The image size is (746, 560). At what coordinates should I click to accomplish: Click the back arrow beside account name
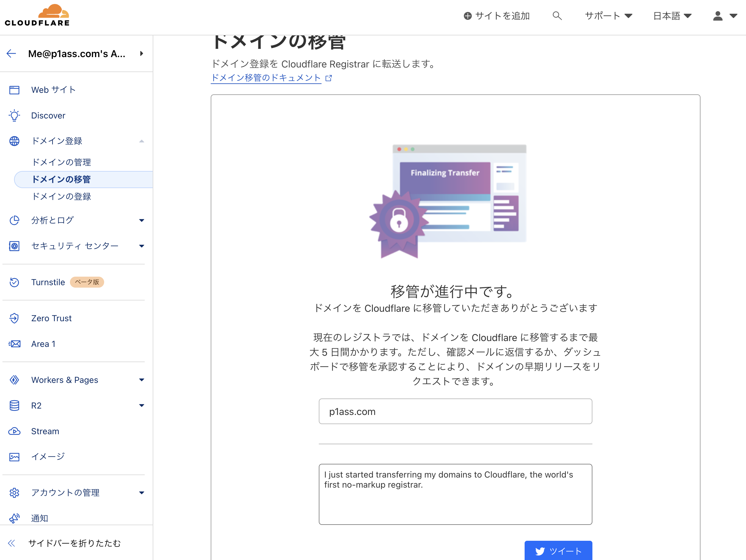tap(12, 54)
